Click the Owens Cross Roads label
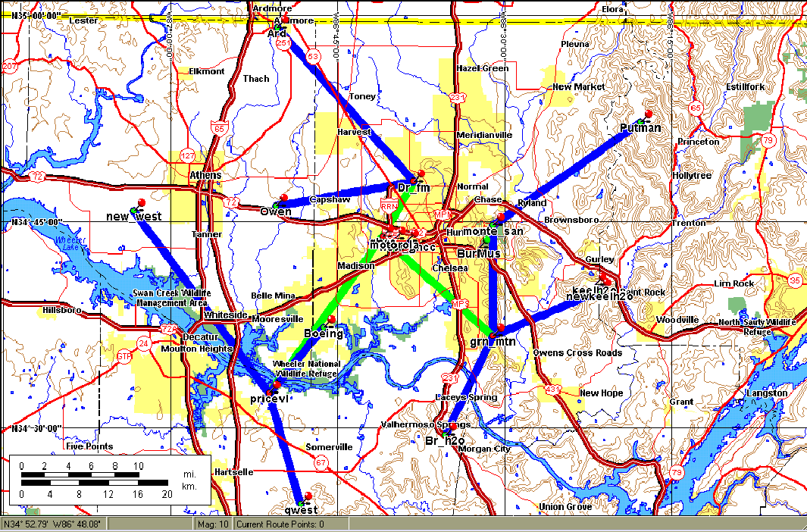This screenshot has width=807, height=532. (577, 353)
